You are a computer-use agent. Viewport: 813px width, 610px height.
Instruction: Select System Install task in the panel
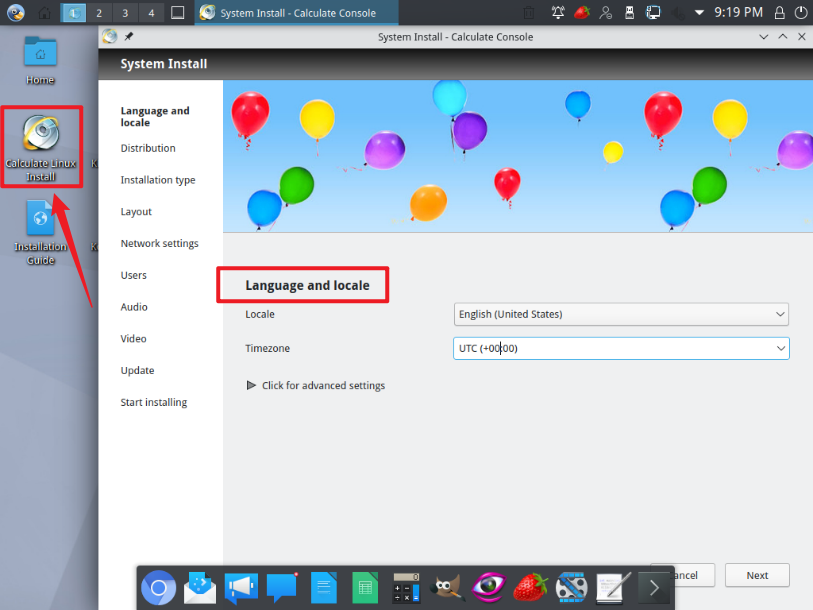pyautogui.click(x=296, y=12)
